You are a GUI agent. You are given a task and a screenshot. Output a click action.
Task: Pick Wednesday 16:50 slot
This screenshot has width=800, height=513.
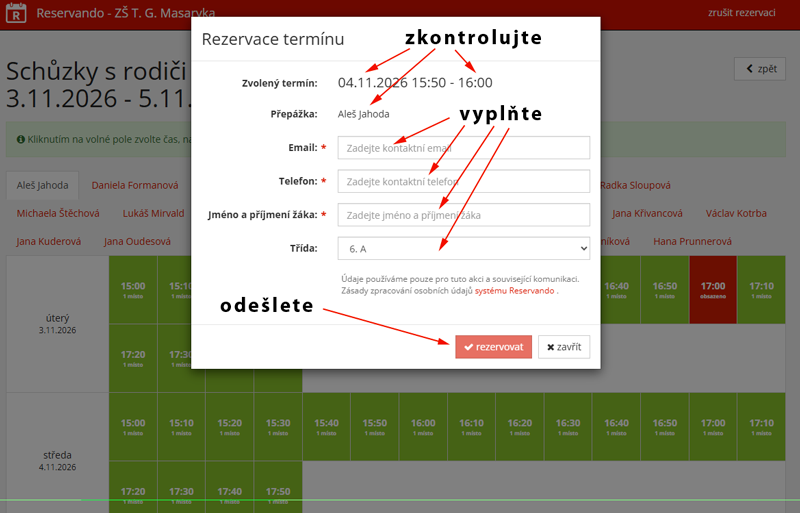(665, 427)
